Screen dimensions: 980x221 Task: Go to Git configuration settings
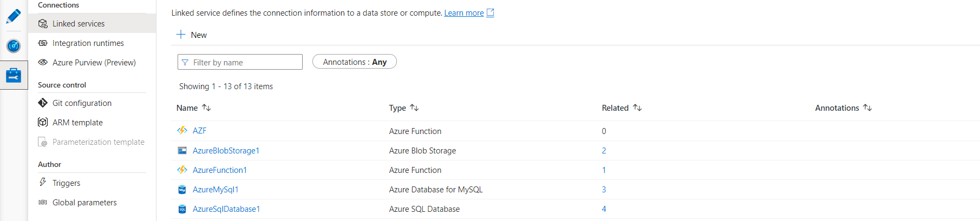tap(82, 103)
